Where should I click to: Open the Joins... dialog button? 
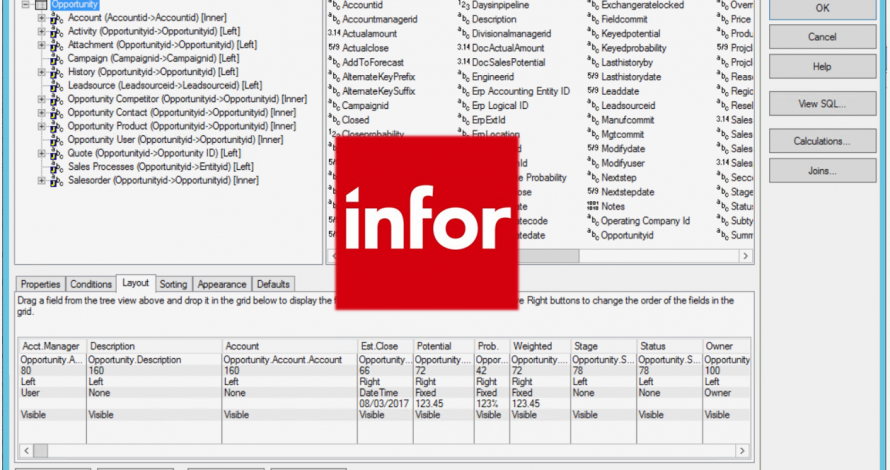822,170
